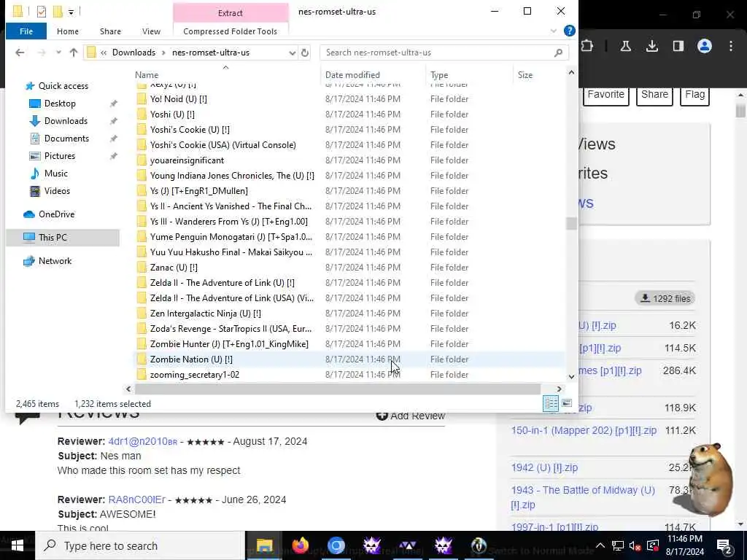Click the webpage's Flag button
The height and width of the screenshot is (560, 747).
694,95
